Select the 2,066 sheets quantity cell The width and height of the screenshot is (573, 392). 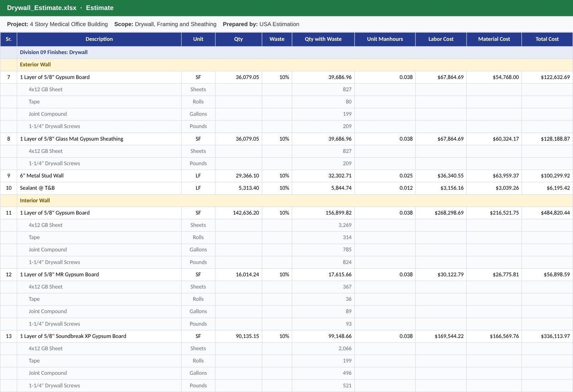coord(323,348)
